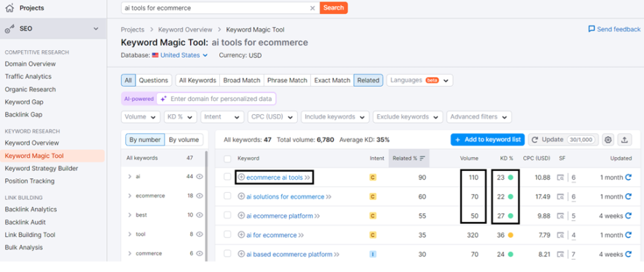644x272 pixels.
Task: View SERP icon for 'ai solutions for ecommerce'
Action: tap(560, 197)
